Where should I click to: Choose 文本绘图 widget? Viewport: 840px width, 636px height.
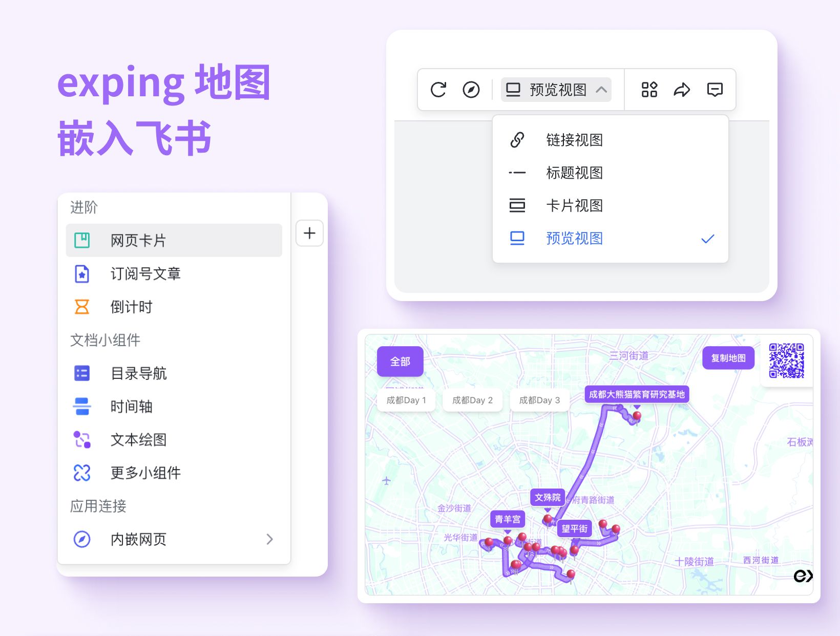tap(174, 439)
